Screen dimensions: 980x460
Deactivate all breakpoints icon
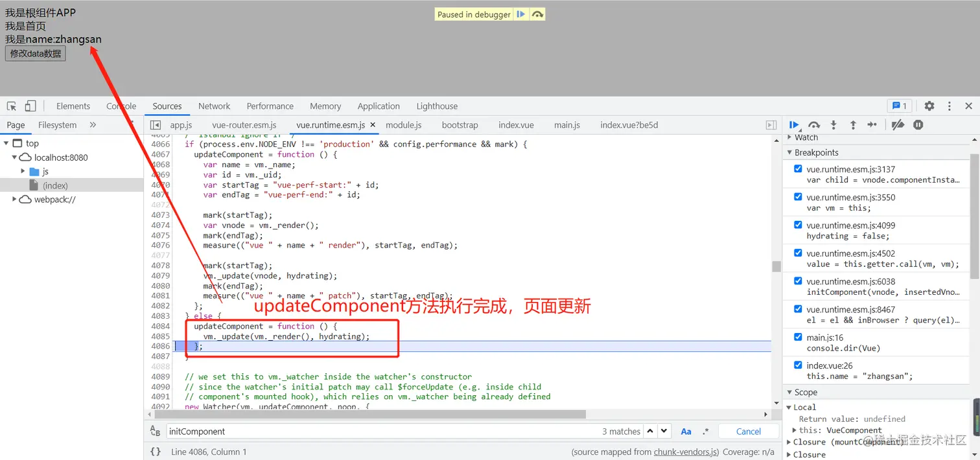898,125
